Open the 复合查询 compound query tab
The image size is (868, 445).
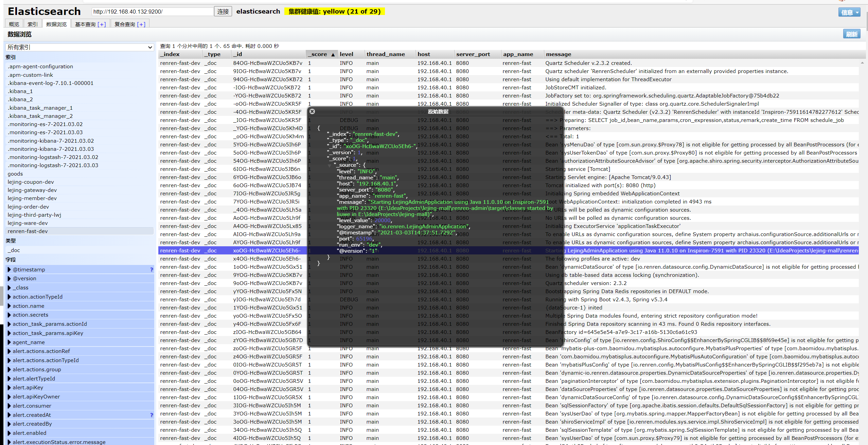point(130,24)
